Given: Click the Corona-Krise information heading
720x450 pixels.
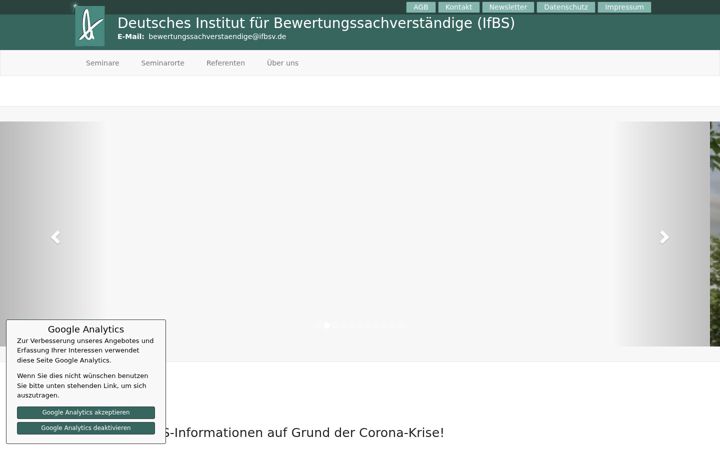Looking at the screenshot, I should 303,433.
